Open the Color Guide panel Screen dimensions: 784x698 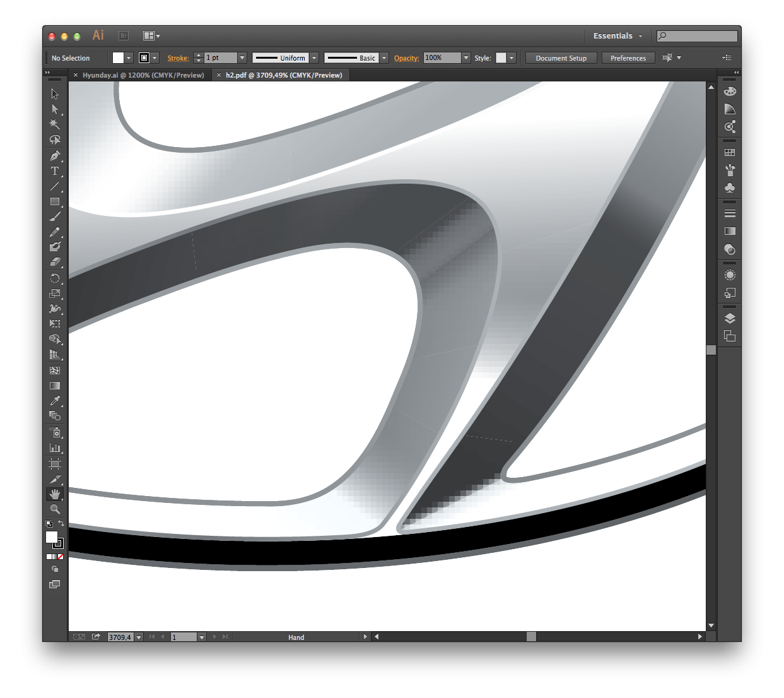click(730, 109)
